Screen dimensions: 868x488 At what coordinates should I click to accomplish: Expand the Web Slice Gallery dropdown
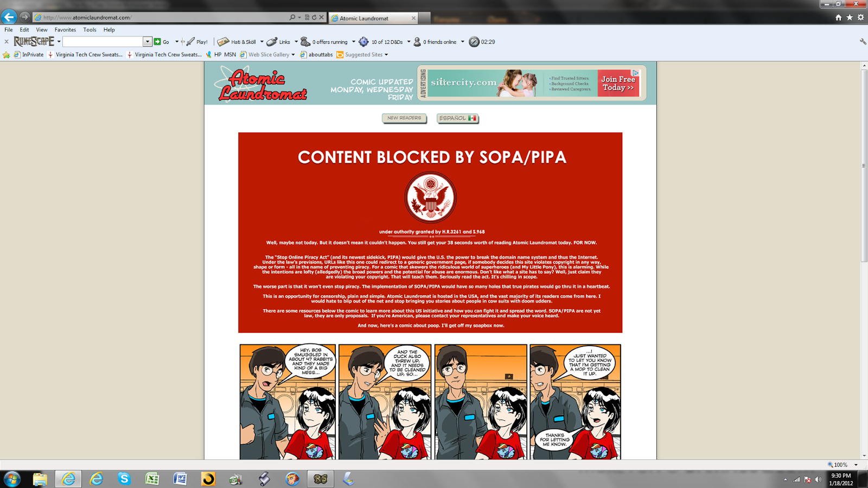pyautogui.click(x=293, y=55)
